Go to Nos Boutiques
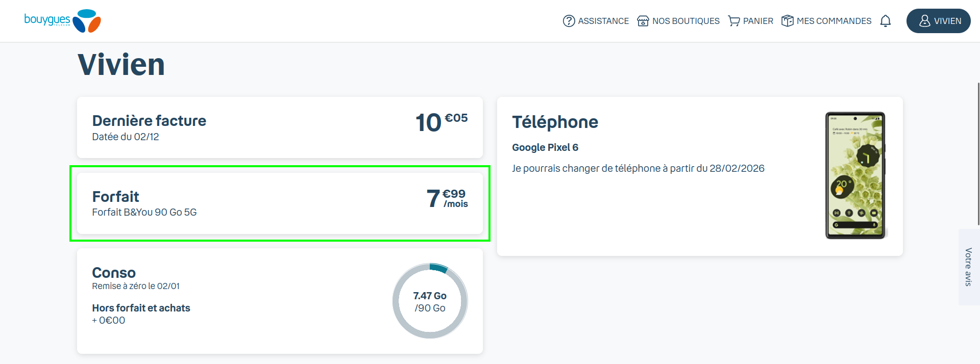The image size is (980, 364). click(x=685, y=21)
